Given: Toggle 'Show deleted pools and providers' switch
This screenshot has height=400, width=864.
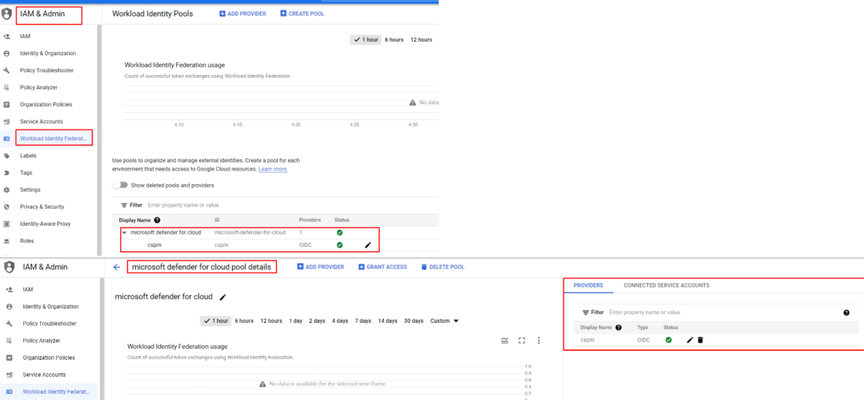Looking at the screenshot, I should click(120, 185).
